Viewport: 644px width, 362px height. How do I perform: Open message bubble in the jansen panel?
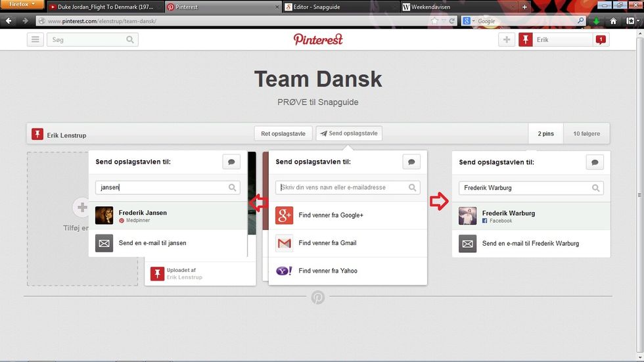click(231, 162)
